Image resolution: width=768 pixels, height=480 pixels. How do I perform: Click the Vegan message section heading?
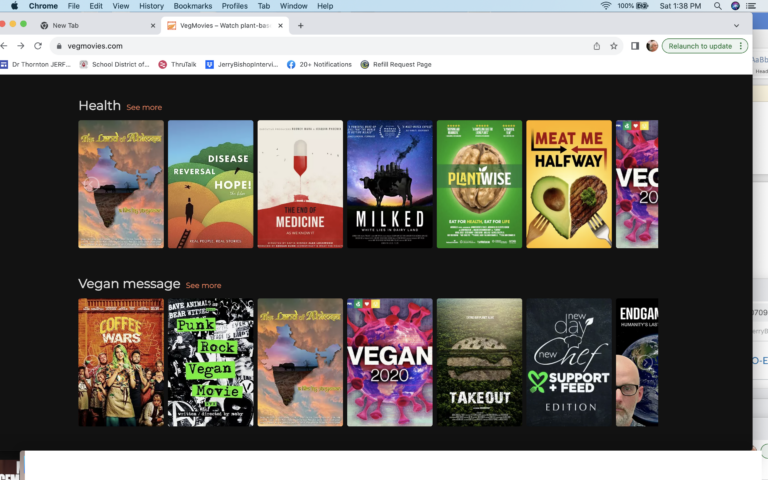[x=129, y=284]
